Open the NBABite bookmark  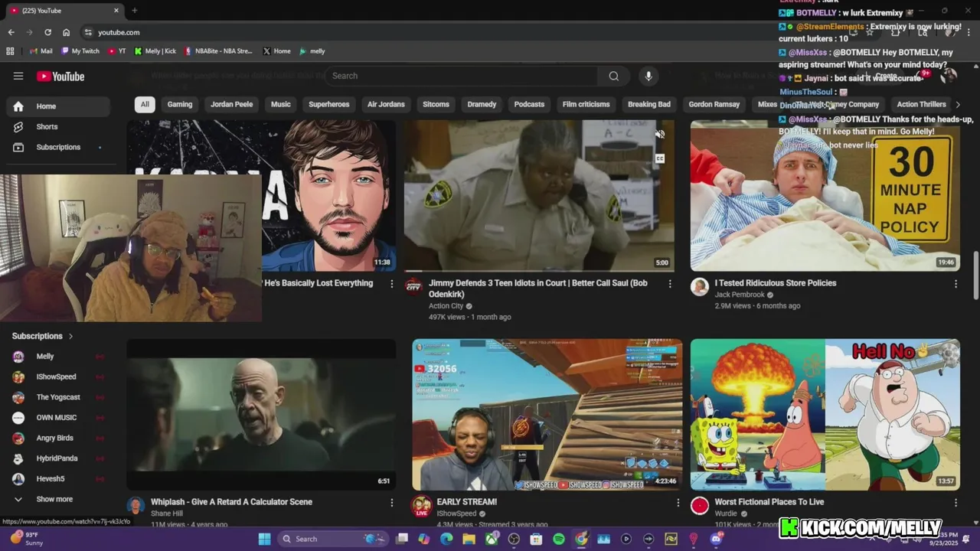(x=218, y=51)
